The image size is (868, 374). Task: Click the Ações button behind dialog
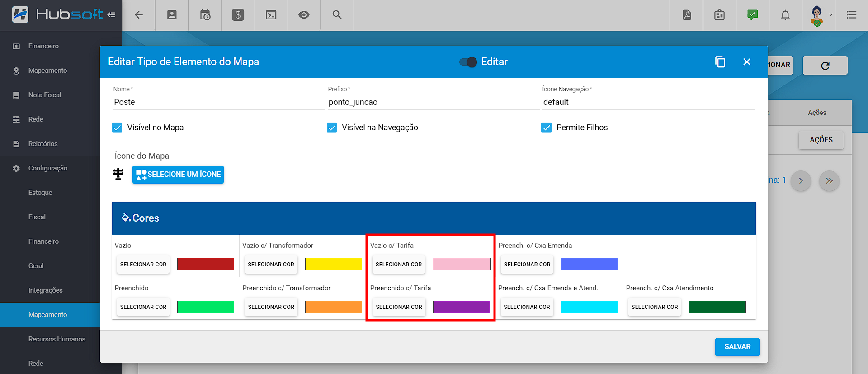[821, 140]
